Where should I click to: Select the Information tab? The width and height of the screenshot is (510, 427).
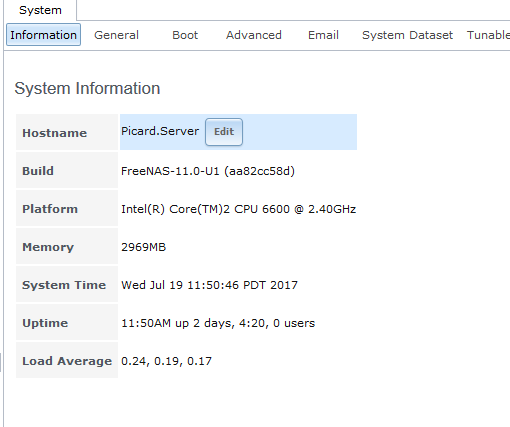43,35
